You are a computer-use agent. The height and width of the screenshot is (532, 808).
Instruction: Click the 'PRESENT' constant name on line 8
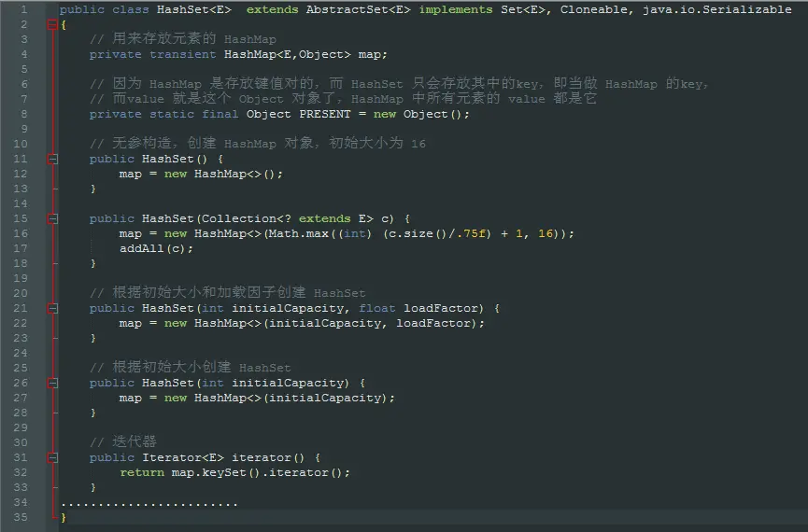click(x=325, y=114)
